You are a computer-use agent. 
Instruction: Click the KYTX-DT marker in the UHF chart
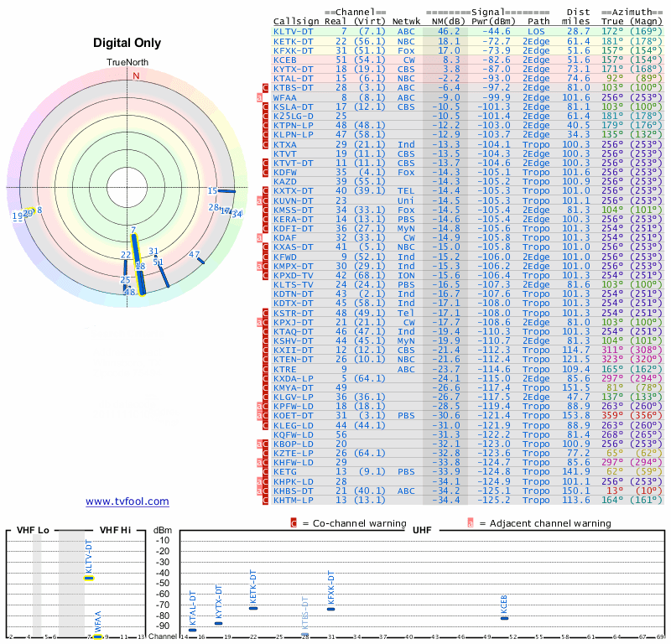pos(219,624)
